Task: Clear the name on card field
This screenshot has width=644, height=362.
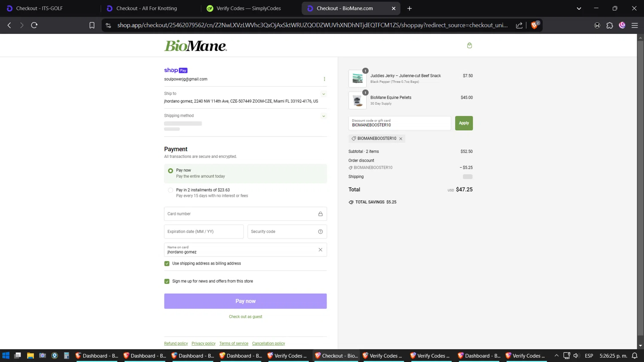Action: coord(320,250)
